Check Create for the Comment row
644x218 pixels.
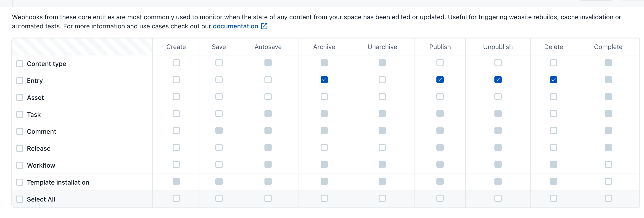(x=176, y=131)
